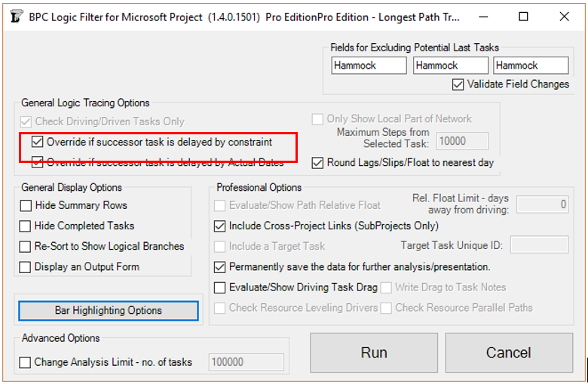Check Change Analysis Limit option

pos(25,362)
